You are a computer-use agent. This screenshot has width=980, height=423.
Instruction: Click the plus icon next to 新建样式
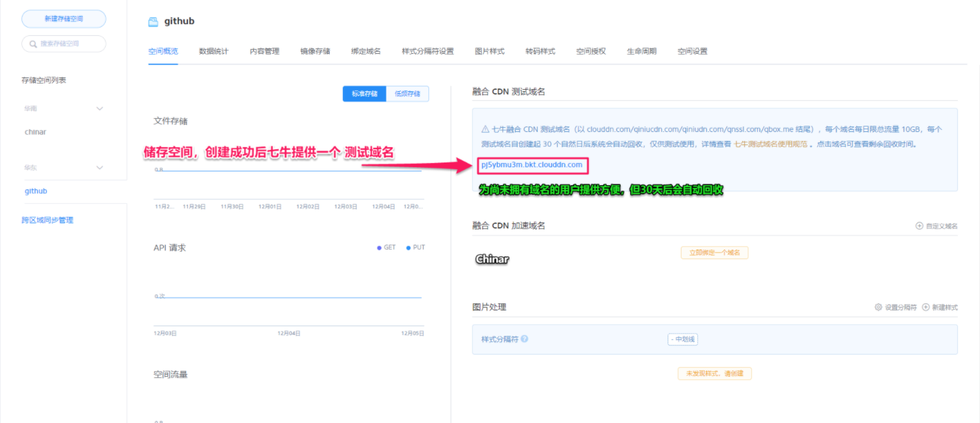click(x=926, y=307)
